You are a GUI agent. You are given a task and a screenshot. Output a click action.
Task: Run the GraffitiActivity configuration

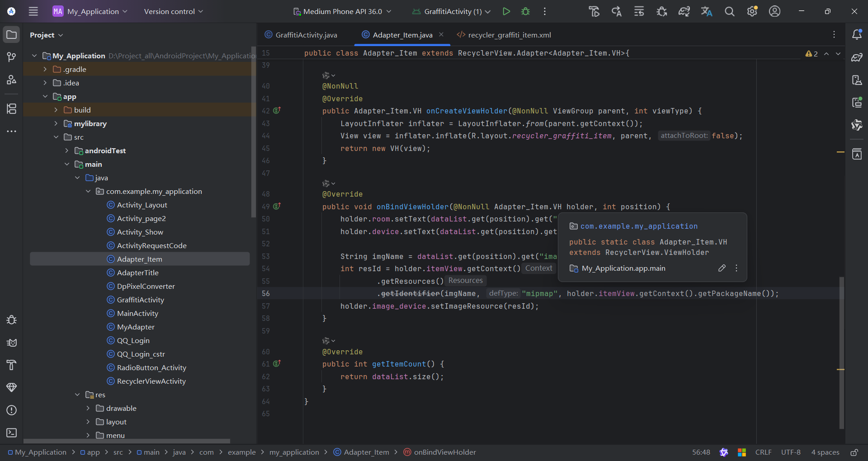506,11
